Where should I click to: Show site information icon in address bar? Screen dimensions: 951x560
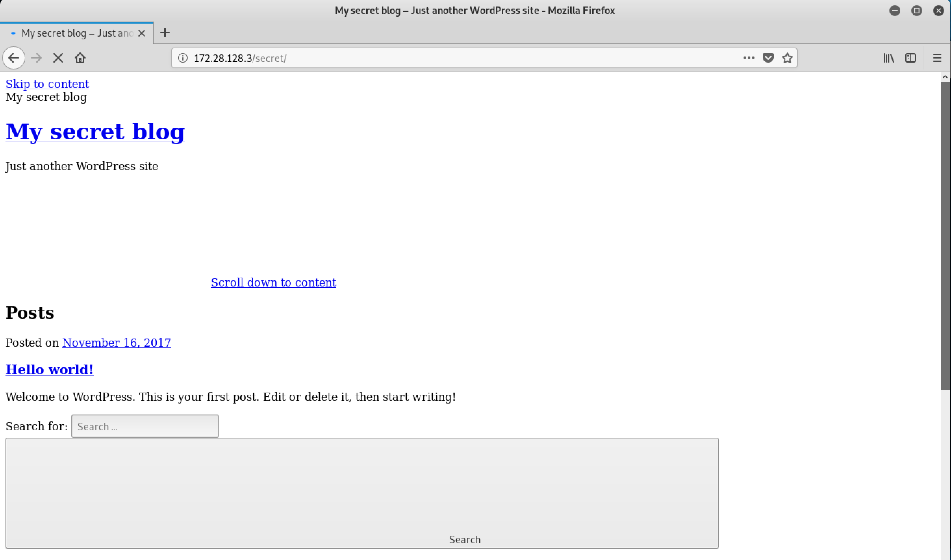183,58
